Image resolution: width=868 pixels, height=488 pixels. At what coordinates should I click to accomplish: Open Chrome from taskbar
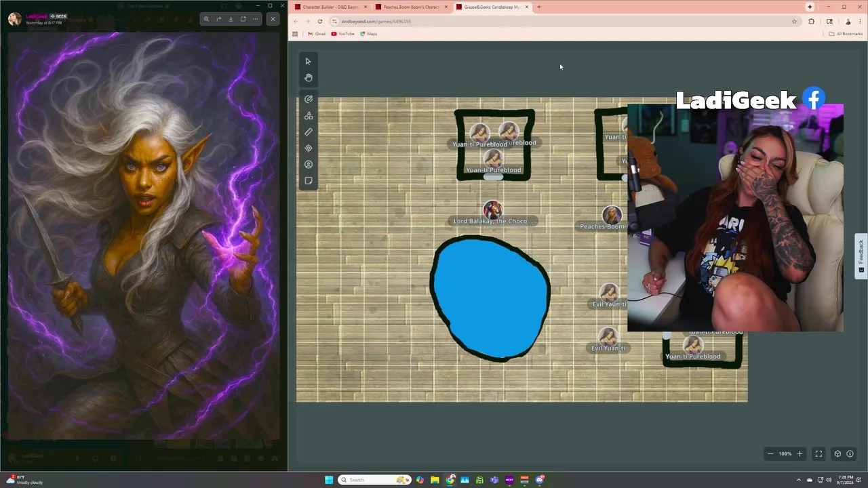[450, 480]
